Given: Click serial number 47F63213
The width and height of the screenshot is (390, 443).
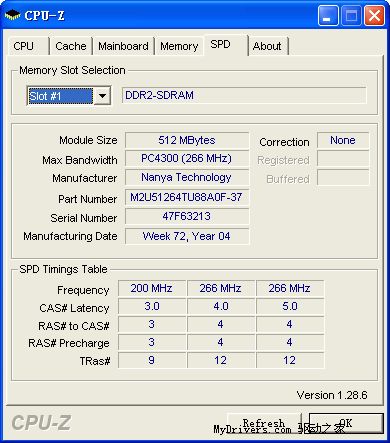Looking at the screenshot, I should (x=187, y=216).
